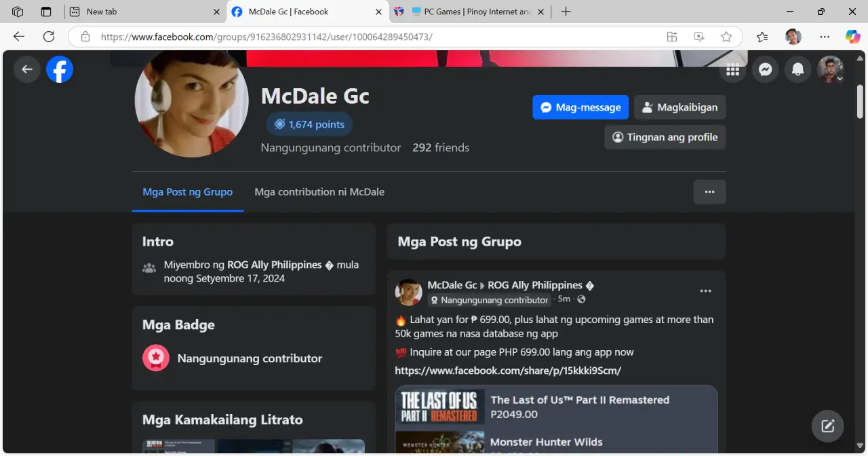Open the Copilot icon in the toolbar
This screenshot has height=456, width=868.
tap(852, 37)
